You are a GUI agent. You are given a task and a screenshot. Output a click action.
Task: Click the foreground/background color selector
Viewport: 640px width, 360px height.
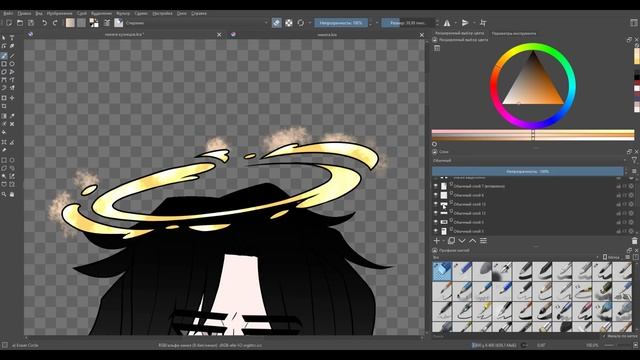[94, 23]
